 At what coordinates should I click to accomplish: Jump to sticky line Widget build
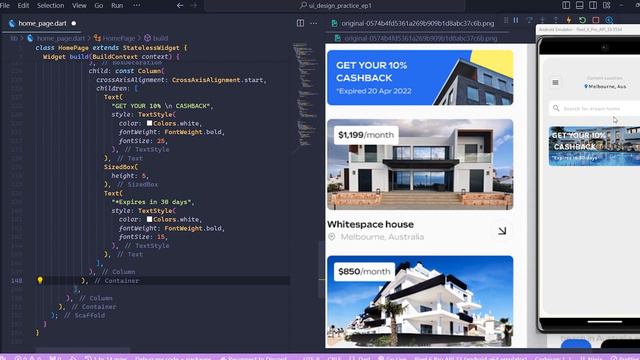[111, 56]
